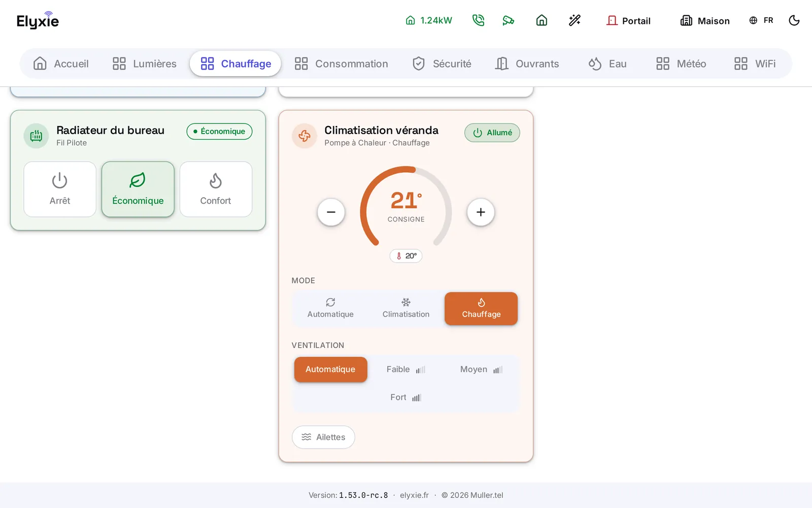Open the WiFi tab
This screenshot has height=508, width=812.
pyautogui.click(x=755, y=63)
